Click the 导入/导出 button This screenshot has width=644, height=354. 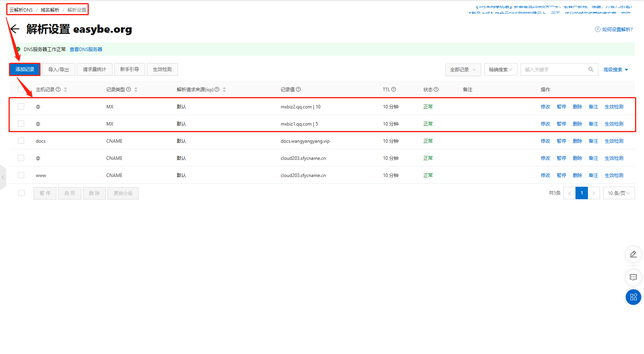(x=58, y=69)
